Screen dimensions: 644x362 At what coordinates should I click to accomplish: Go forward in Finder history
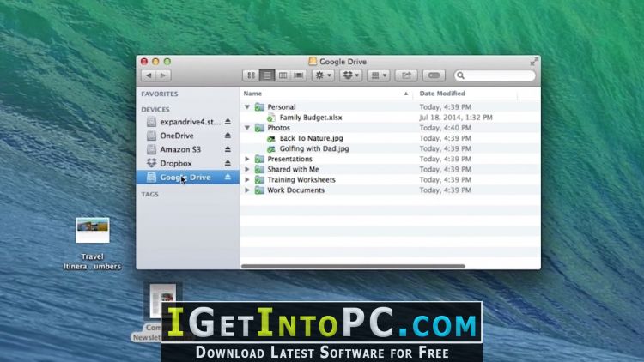(x=163, y=75)
